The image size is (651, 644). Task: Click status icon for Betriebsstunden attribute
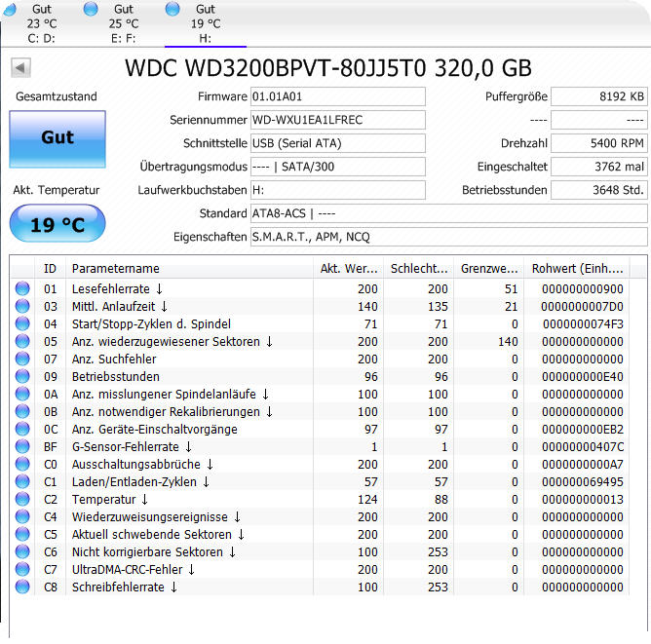point(22,377)
